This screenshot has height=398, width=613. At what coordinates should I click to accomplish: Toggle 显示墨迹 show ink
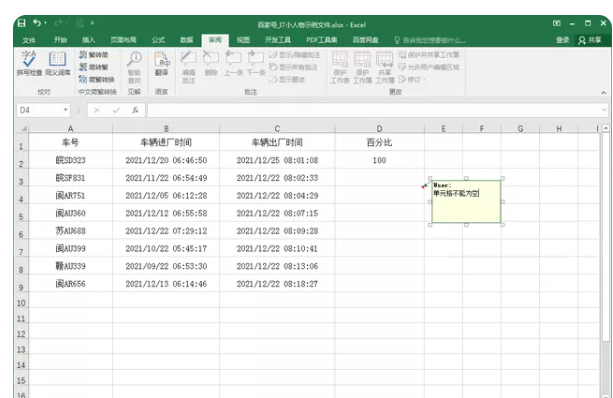point(287,79)
